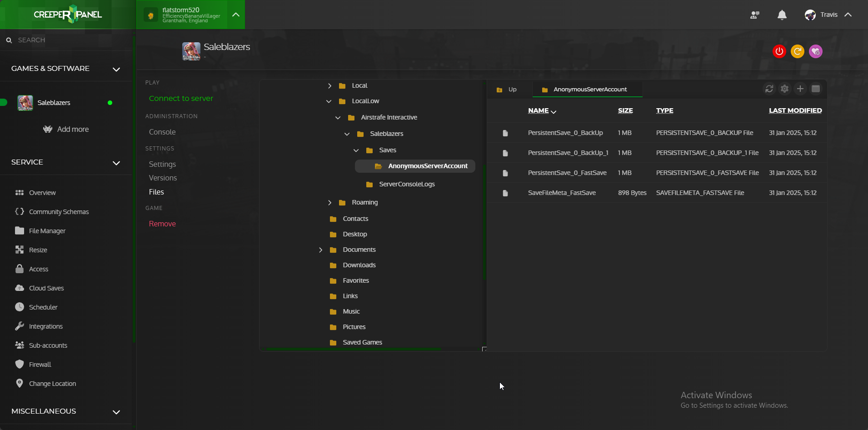Collapse the LocalLow folder
Image resolution: width=868 pixels, height=430 pixels.
(329, 101)
